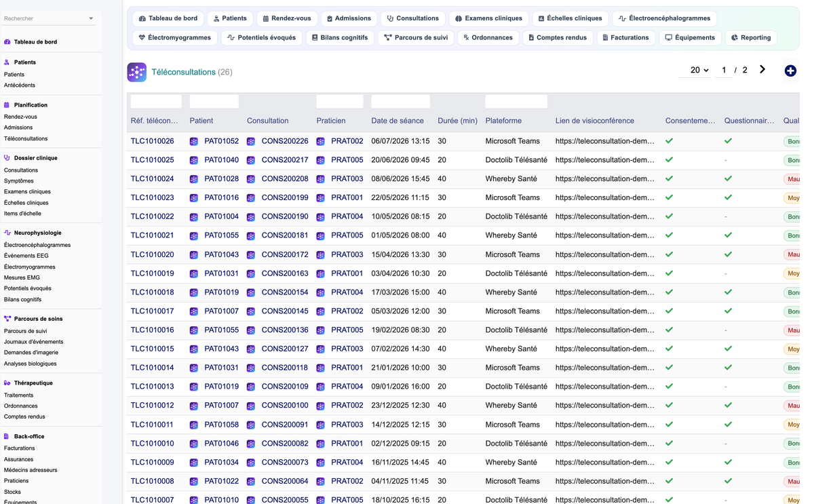
Task: Click the Dossier clinique stethoscope icon
Action: point(7,158)
